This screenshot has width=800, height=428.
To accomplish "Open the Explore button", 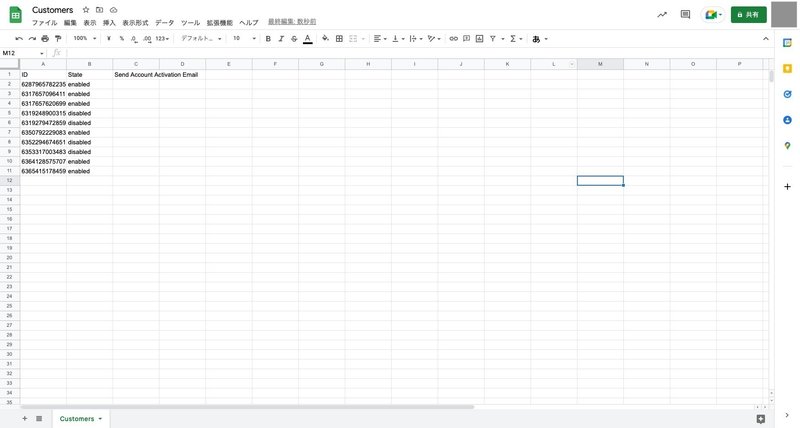I will pos(761,419).
